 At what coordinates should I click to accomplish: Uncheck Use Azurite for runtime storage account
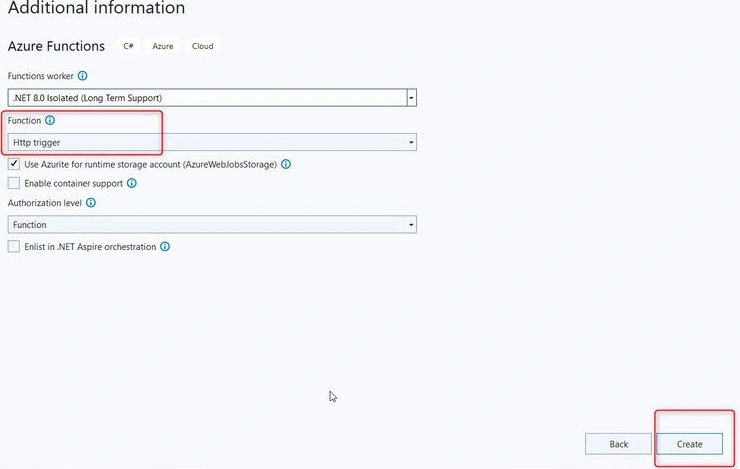tap(14, 164)
